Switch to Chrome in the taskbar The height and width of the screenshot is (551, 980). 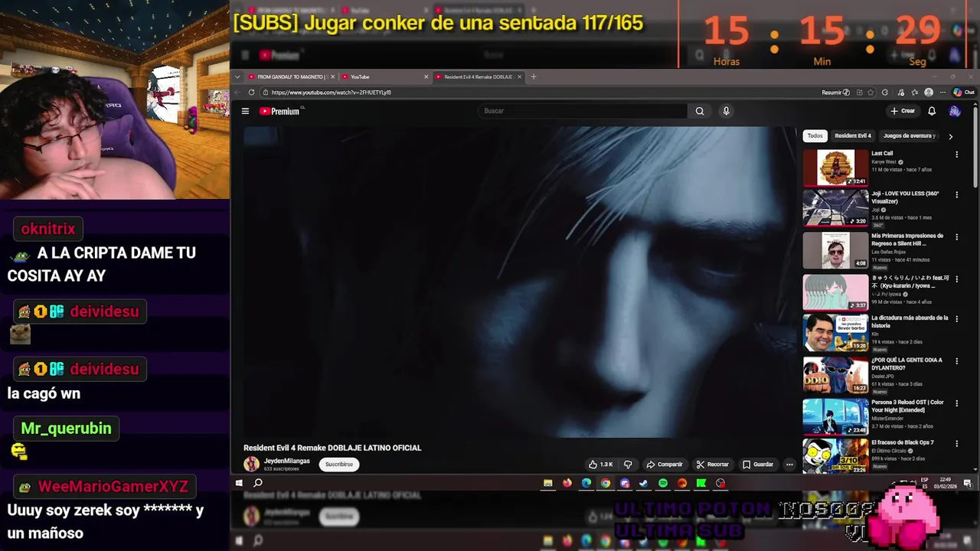tap(606, 483)
